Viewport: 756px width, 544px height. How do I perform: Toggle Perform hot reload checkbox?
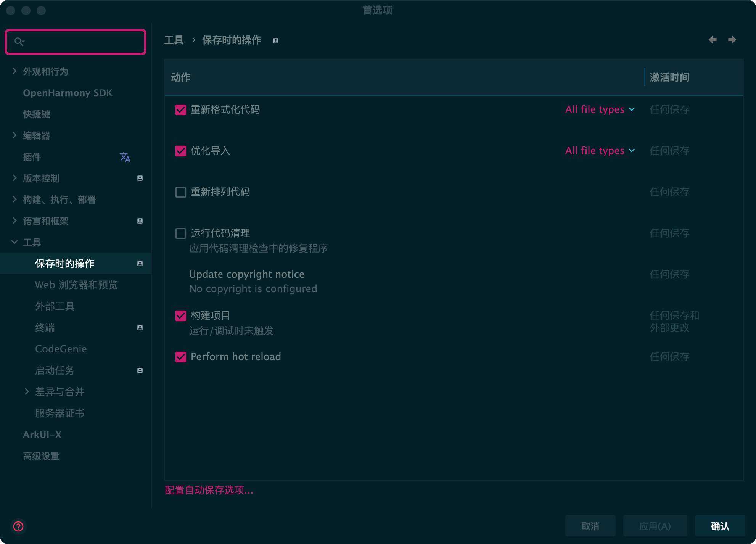click(181, 357)
